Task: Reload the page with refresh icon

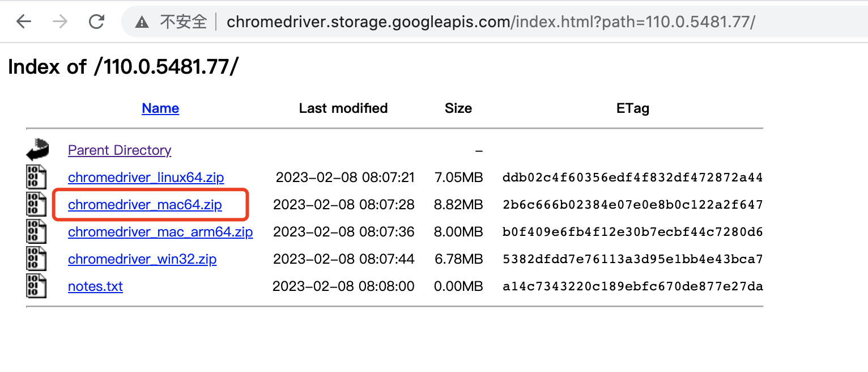Action: (x=97, y=22)
